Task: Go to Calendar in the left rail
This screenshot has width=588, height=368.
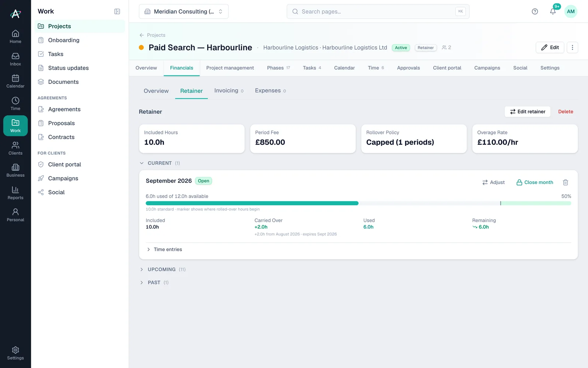Action: [15, 81]
